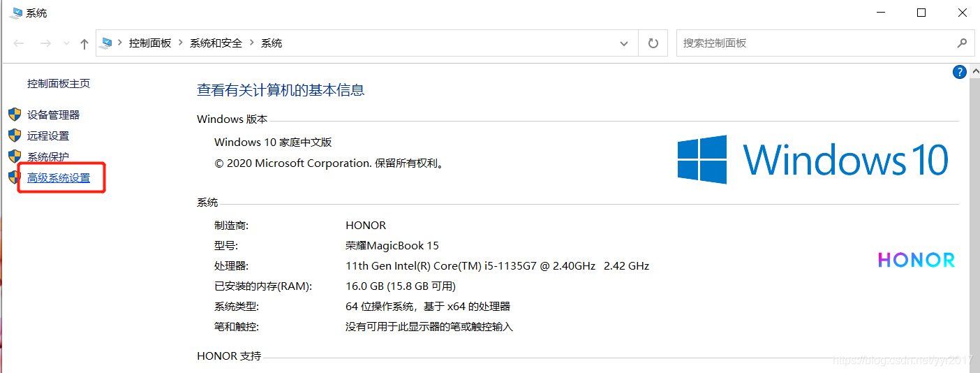Click the system icon in title bar

point(15,13)
